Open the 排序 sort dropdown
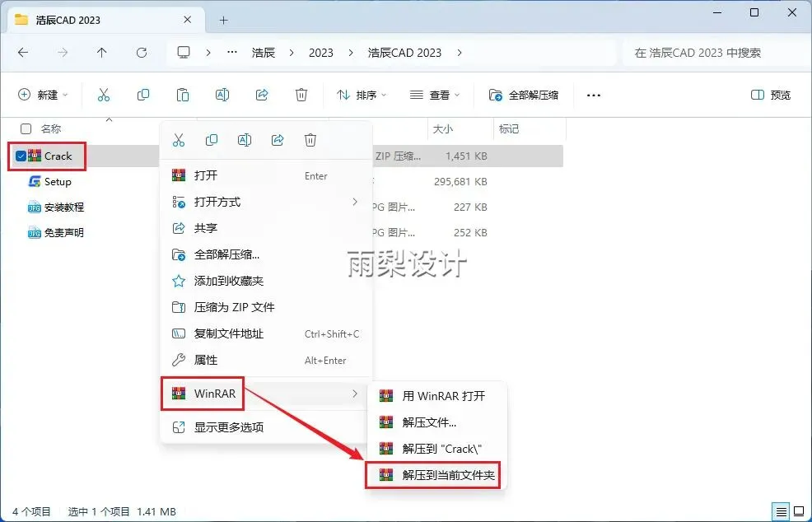Screen dimensions: 812x522 coord(362,95)
